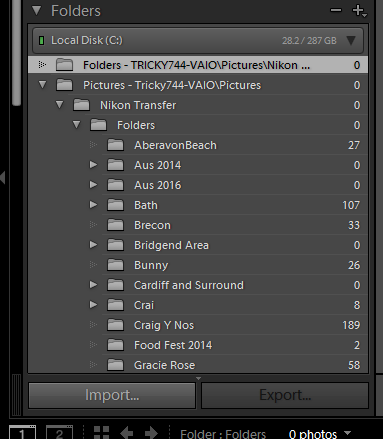The width and height of the screenshot is (383, 439).
Task: Go forward with the right arrow
Action: (151, 433)
